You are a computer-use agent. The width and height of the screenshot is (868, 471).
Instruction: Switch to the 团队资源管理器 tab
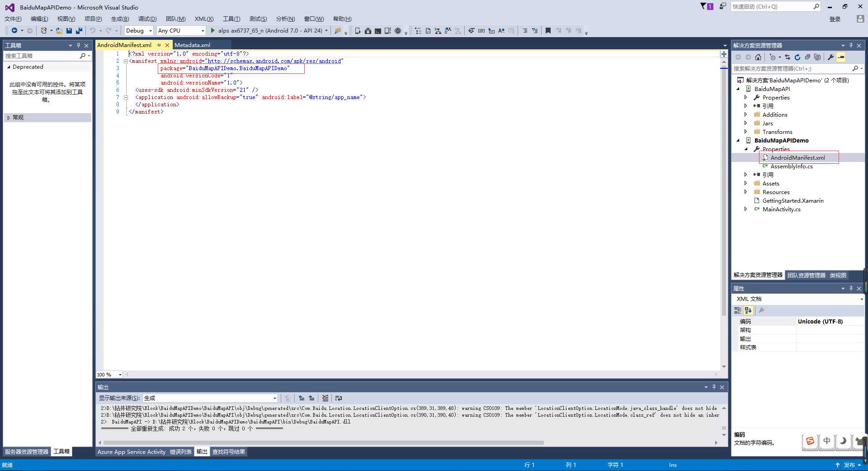pyautogui.click(x=806, y=275)
